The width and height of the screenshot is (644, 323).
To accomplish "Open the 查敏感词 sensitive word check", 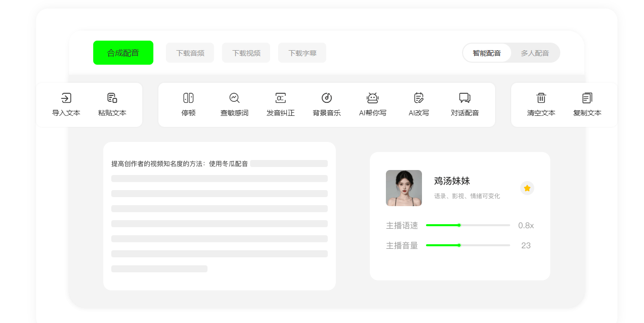I will 235,98.
